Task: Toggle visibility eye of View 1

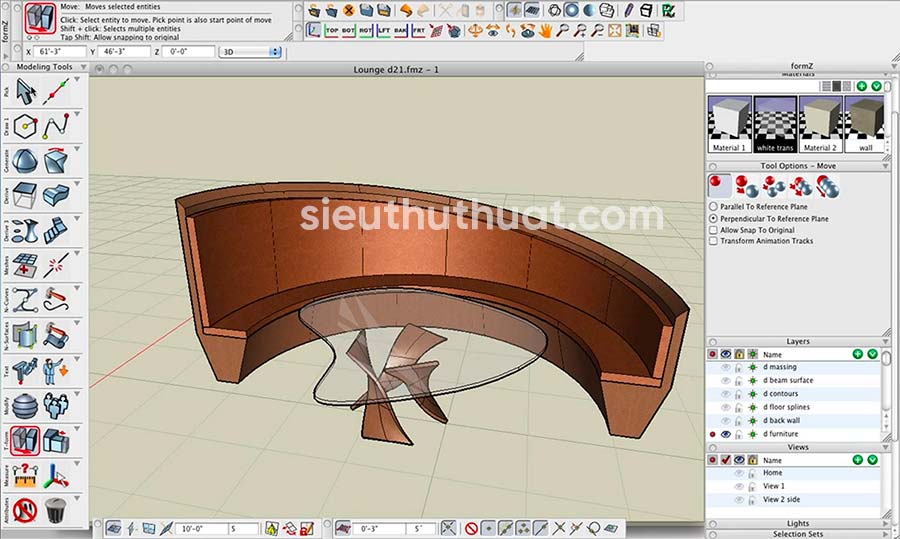Action: (x=739, y=486)
